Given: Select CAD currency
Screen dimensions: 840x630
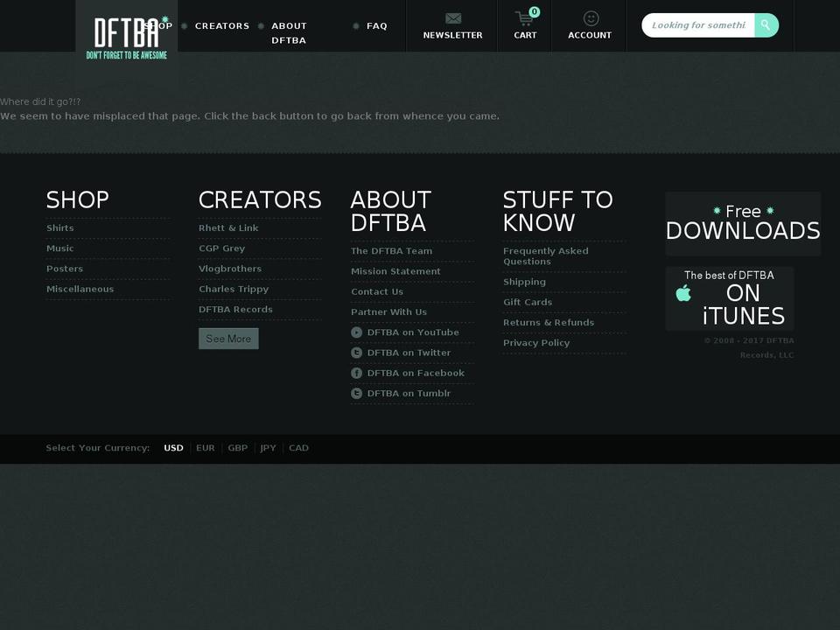Looking at the screenshot, I should click(299, 448).
